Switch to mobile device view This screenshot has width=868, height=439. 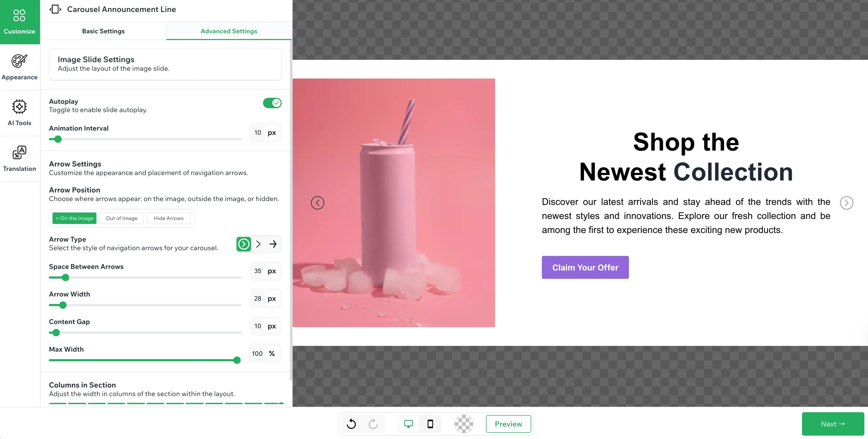coord(430,424)
